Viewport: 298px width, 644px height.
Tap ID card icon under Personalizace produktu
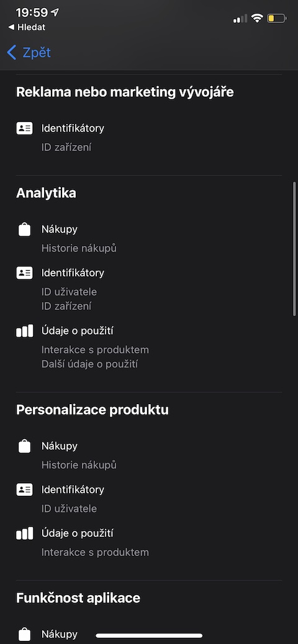[24, 490]
